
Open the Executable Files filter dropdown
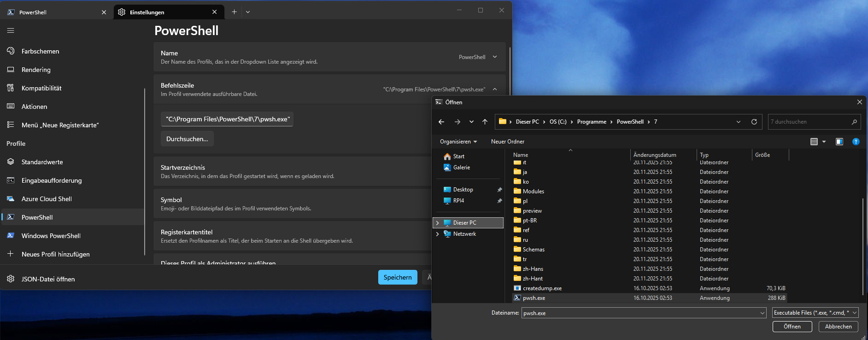click(x=815, y=313)
